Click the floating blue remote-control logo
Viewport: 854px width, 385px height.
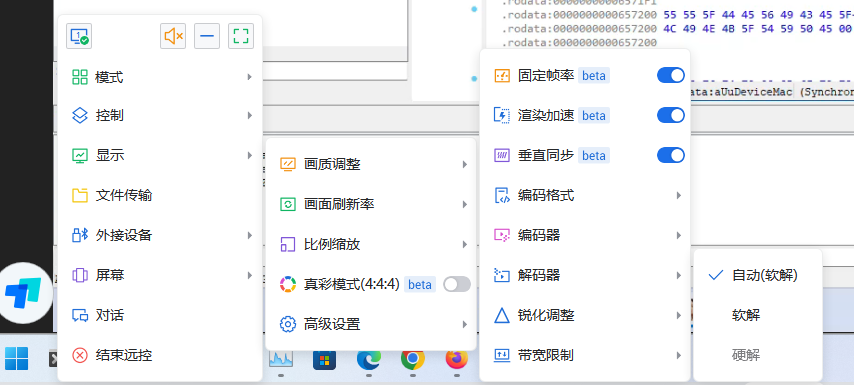(23, 293)
